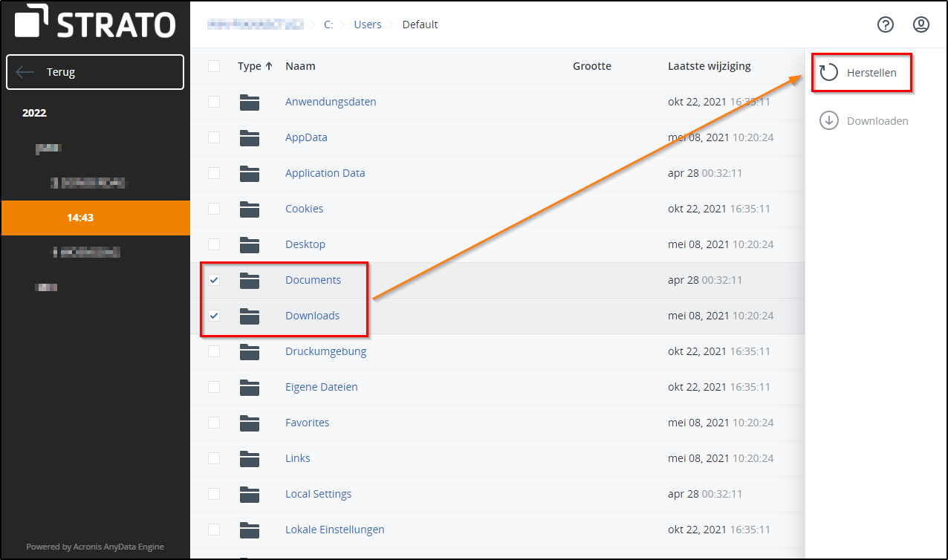Click the folder icon next to Cookies
Screen dimensions: 948x560
(x=249, y=209)
